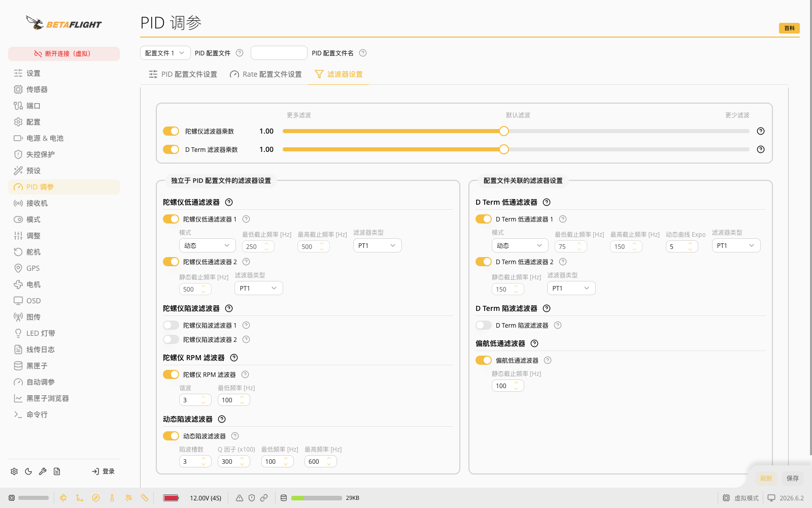Switch to PID 配置文件设置 tab

183,74
